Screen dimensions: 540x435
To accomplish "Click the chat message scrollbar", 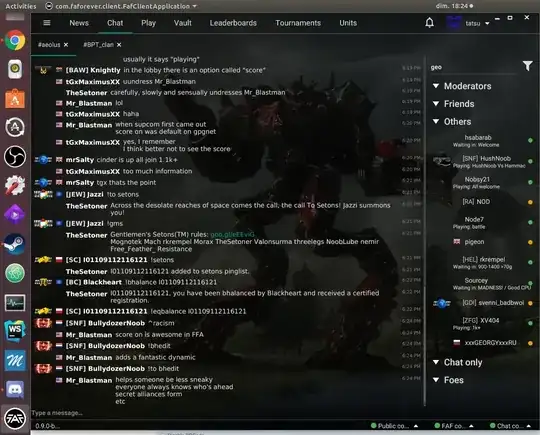I will tap(425, 231).
